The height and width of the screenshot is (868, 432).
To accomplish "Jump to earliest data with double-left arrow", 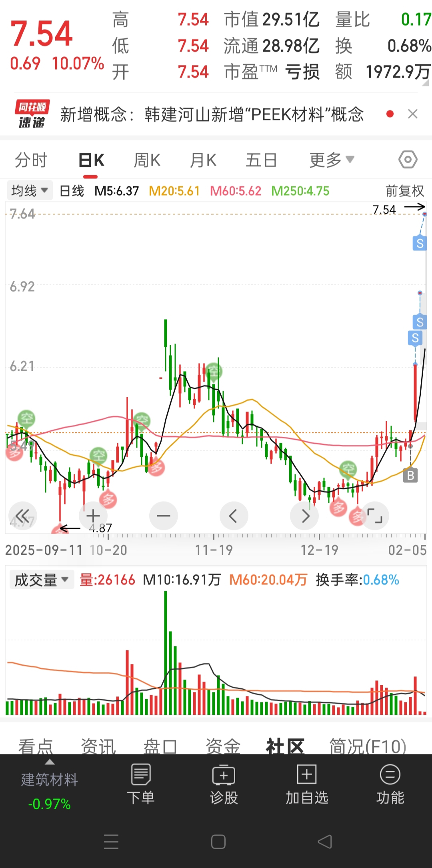I will 22,516.
